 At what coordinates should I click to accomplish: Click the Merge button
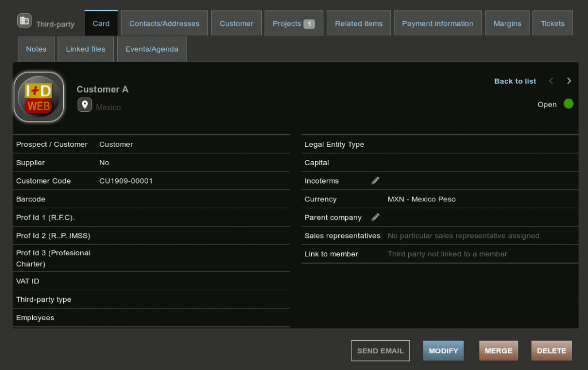498,351
